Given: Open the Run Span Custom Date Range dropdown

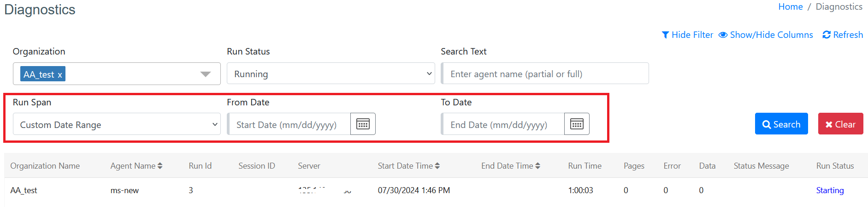Looking at the screenshot, I should pos(117,124).
